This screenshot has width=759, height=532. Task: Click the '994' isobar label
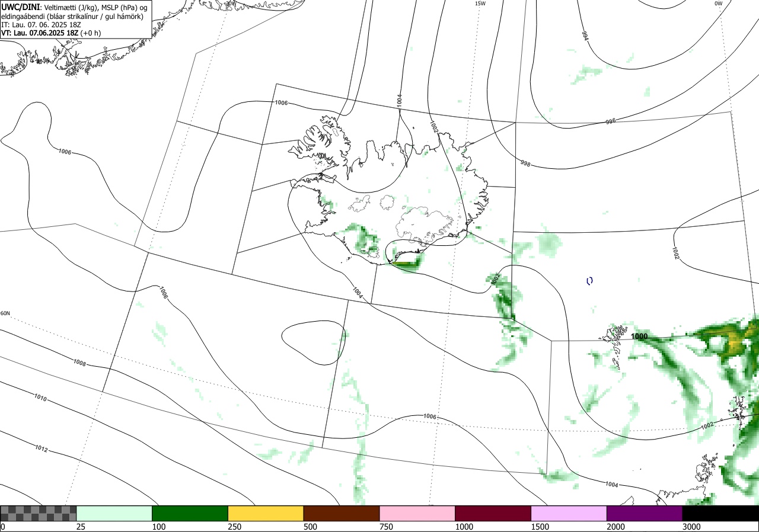(x=585, y=36)
